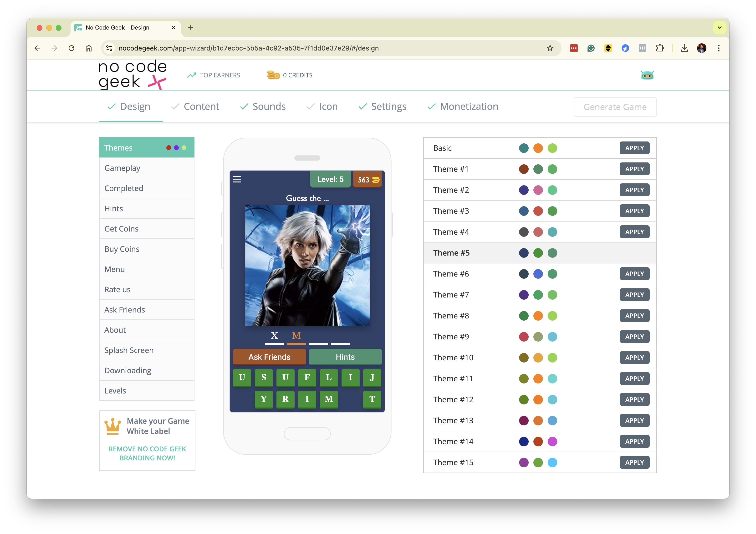Click the green Hints button in preview
The image size is (756, 534).
345,357
